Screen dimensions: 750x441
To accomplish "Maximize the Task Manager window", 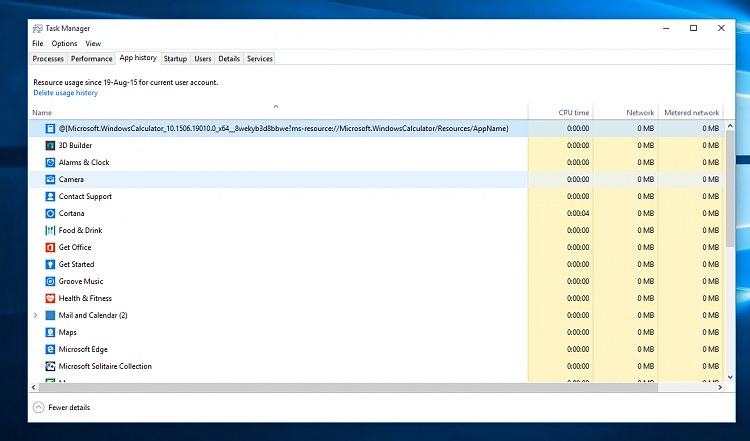I will [x=694, y=28].
